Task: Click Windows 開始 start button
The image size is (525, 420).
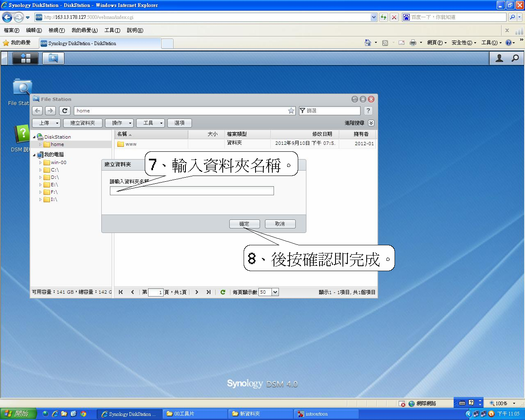Action: (x=18, y=414)
